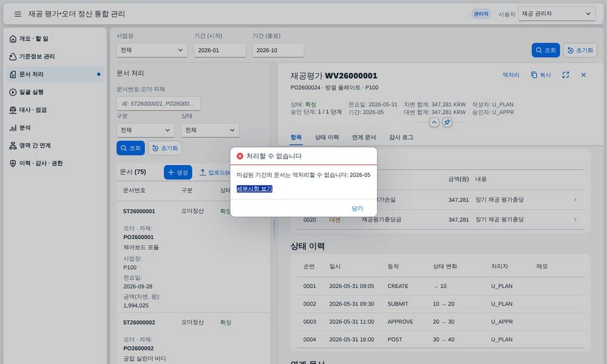Open the 사용자 dropdown showing 재공 관리자
Screen dimensions: 607x364
[556, 14]
